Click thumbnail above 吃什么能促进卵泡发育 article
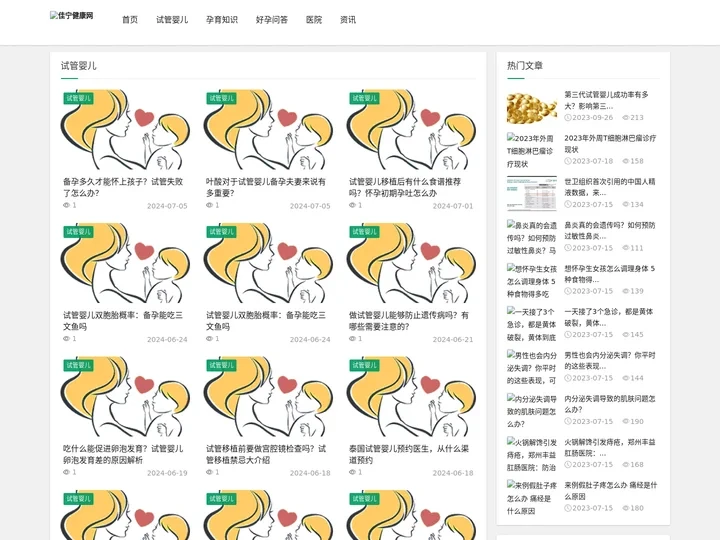720x540 pixels. (x=125, y=396)
